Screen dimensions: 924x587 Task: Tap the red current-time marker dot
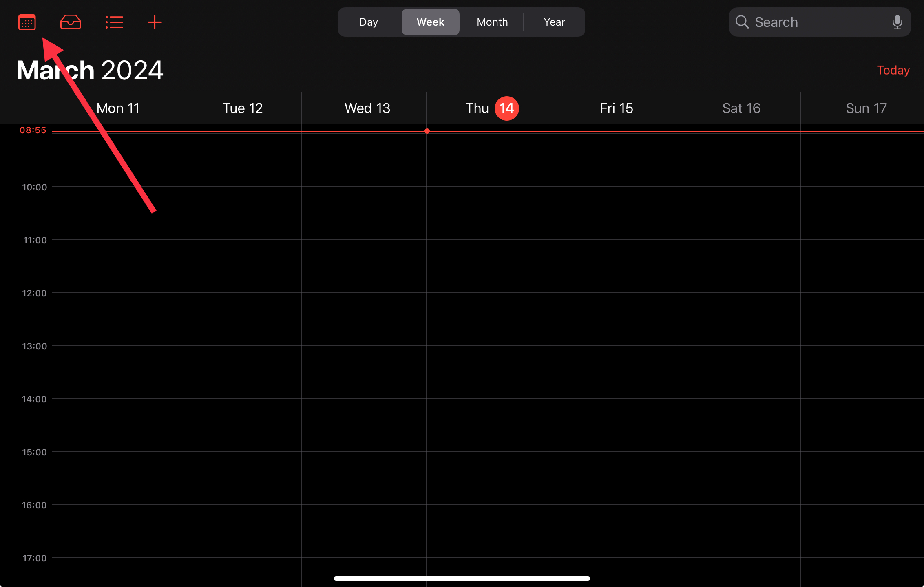pos(427,131)
